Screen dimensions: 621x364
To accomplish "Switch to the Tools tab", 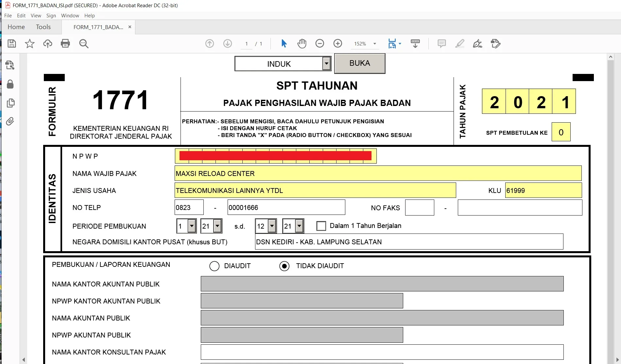I will point(43,27).
